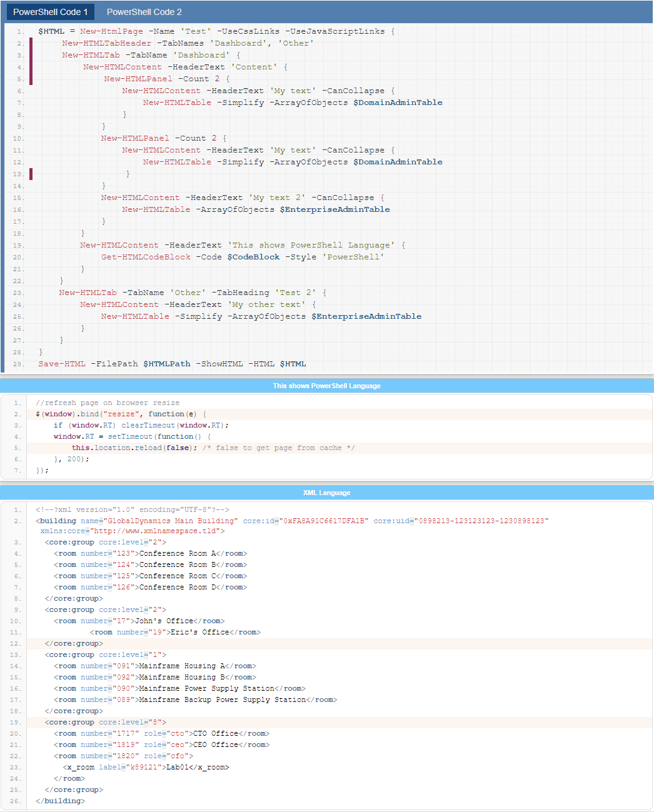The image size is (654, 812).
Task: Click line number 26 in the XML block
Action: click(x=16, y=801)
